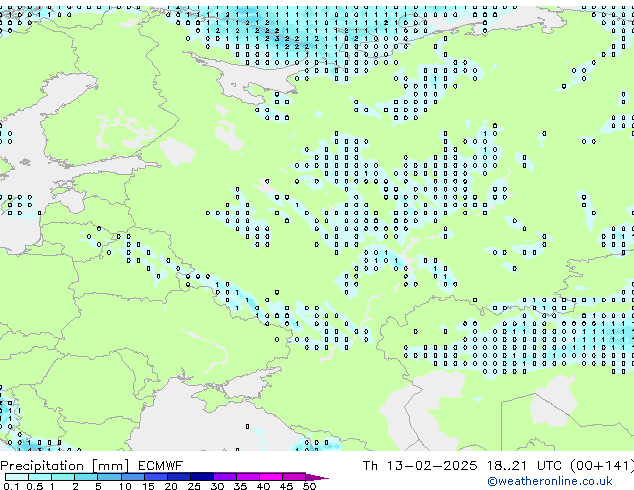
Task: Click the '10' legend scale label
Action: click(x=125, y=486)
